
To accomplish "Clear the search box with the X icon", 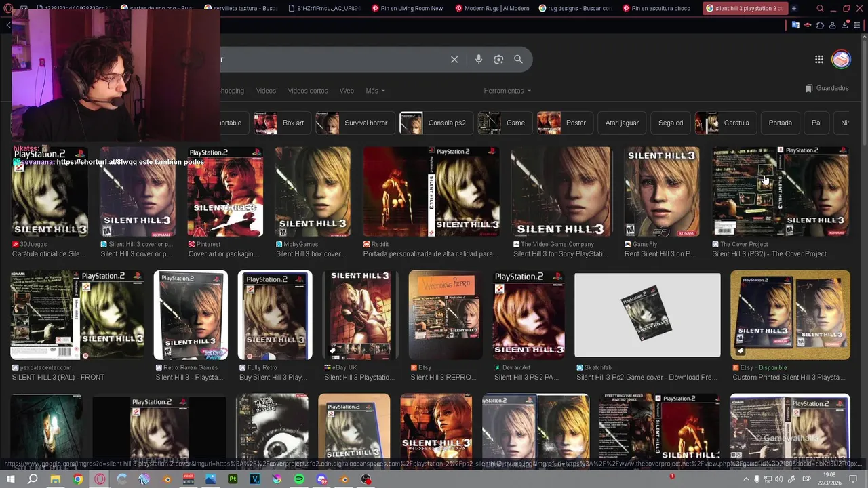I will pos(454,60).
